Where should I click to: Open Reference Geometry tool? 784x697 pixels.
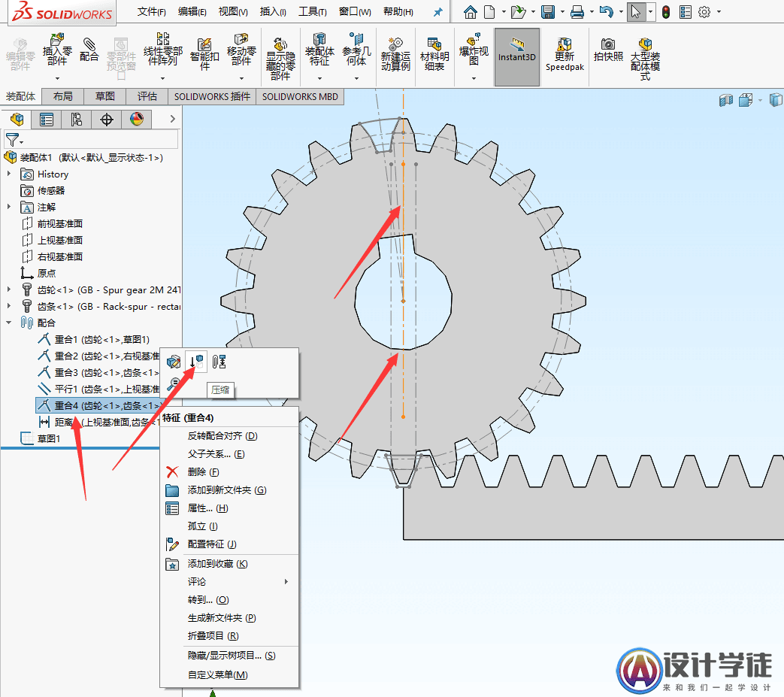356,50
